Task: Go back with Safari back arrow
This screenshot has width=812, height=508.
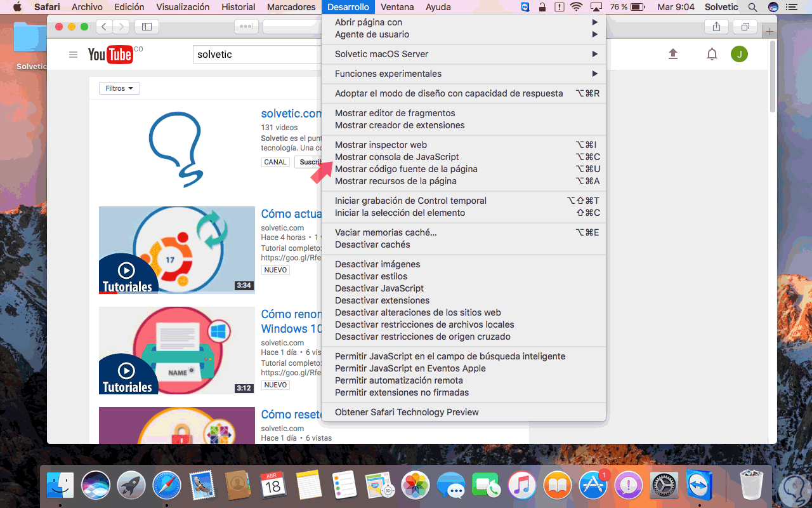Action: click(x=104, y=27)
